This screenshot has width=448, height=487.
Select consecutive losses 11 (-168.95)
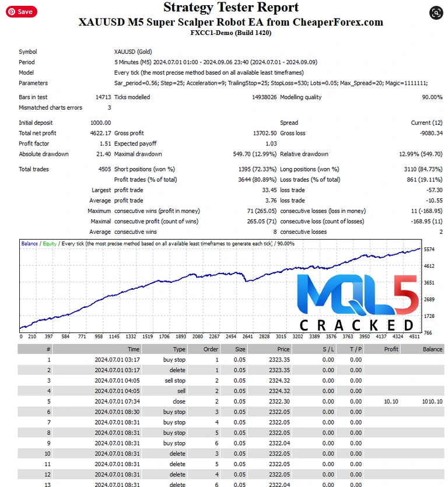(426, 211)
